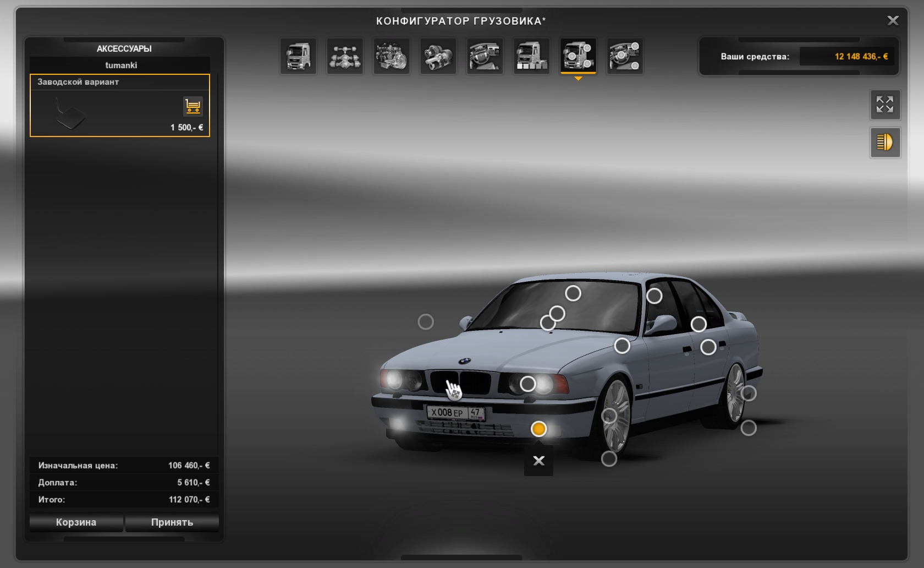This screenshot has height=568, width=924.
Task: Remove accessory via X under fog light node
Action: (538, 461)
